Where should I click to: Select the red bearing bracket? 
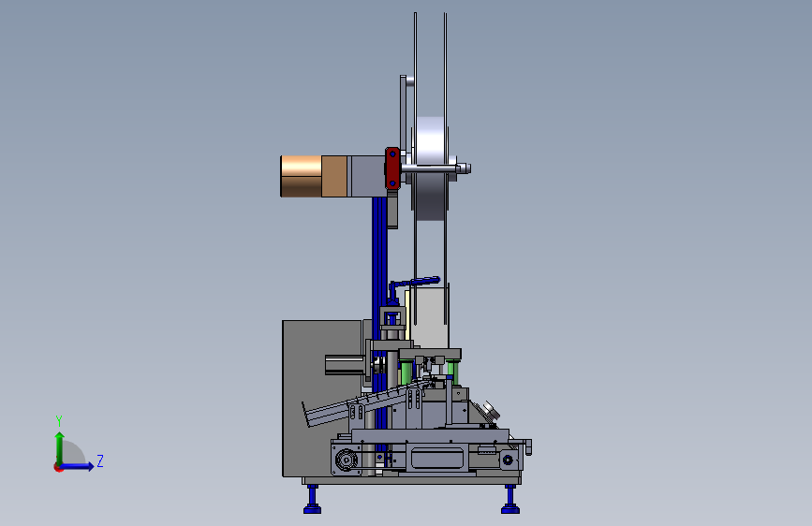392,168
